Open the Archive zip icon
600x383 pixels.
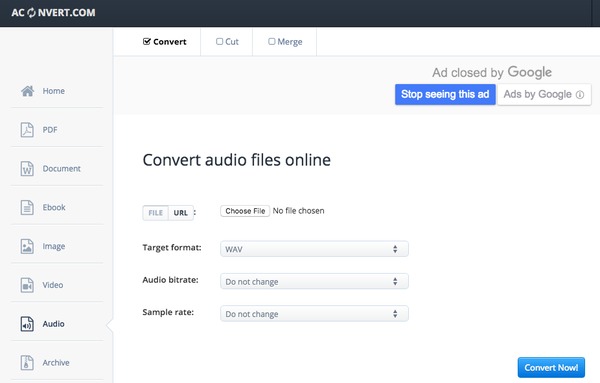coord(27,362)
